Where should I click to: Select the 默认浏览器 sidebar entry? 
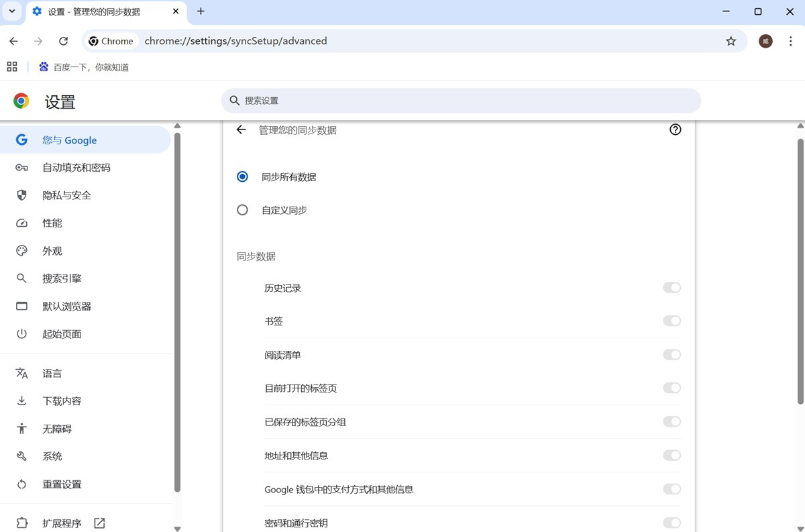[68, 306]
